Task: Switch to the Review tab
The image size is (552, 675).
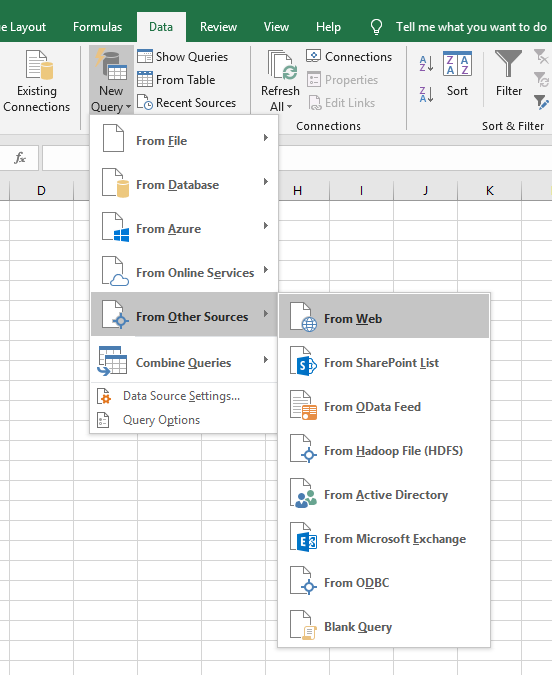Action: coord(218,27)
